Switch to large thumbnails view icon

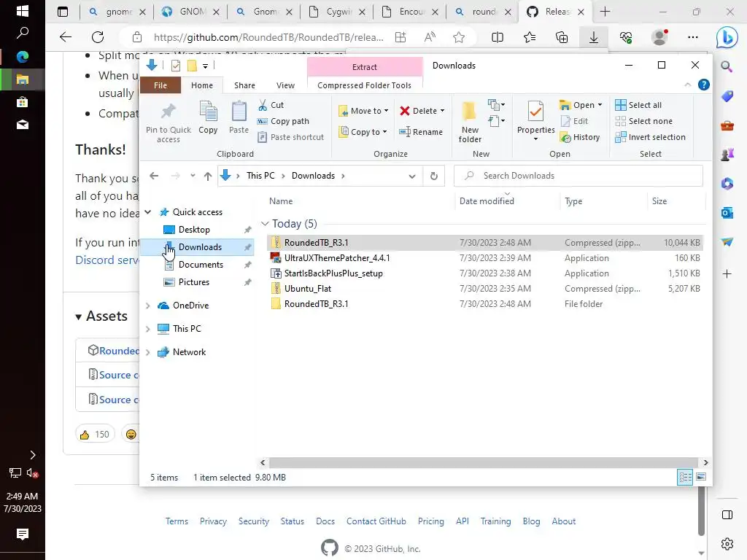pyautogui.click(x=701, y=477)
